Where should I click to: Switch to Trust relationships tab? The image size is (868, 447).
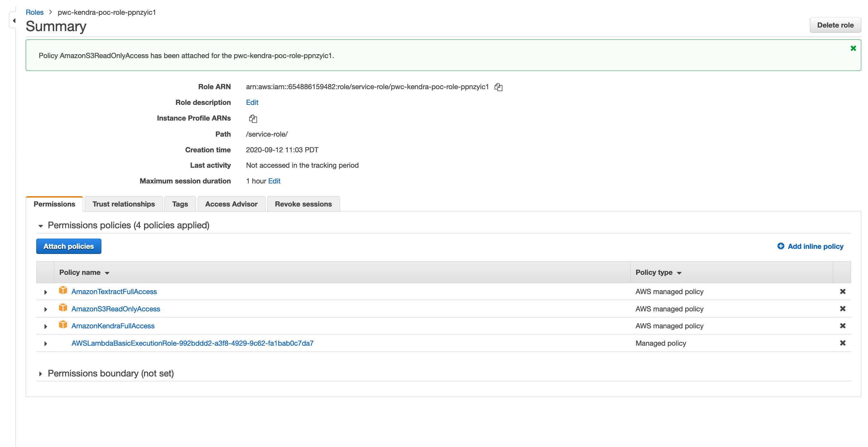point(124,204)
